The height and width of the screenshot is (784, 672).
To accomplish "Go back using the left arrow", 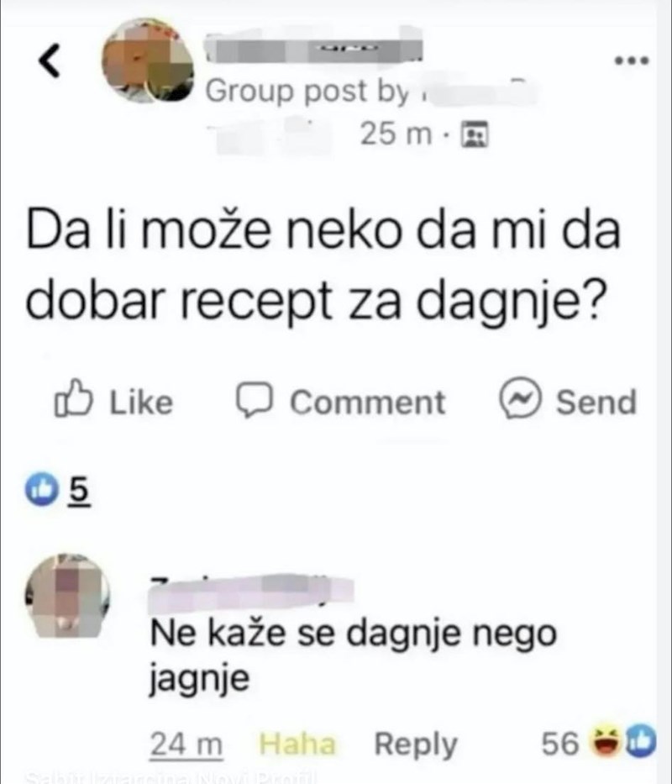I will pyautogui.click(x=49, y=61).
